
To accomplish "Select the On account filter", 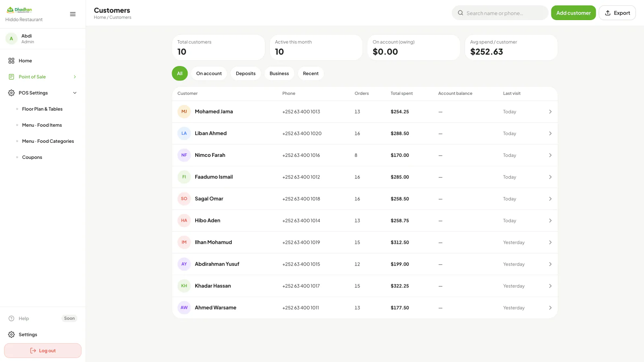I will point(209,74).
